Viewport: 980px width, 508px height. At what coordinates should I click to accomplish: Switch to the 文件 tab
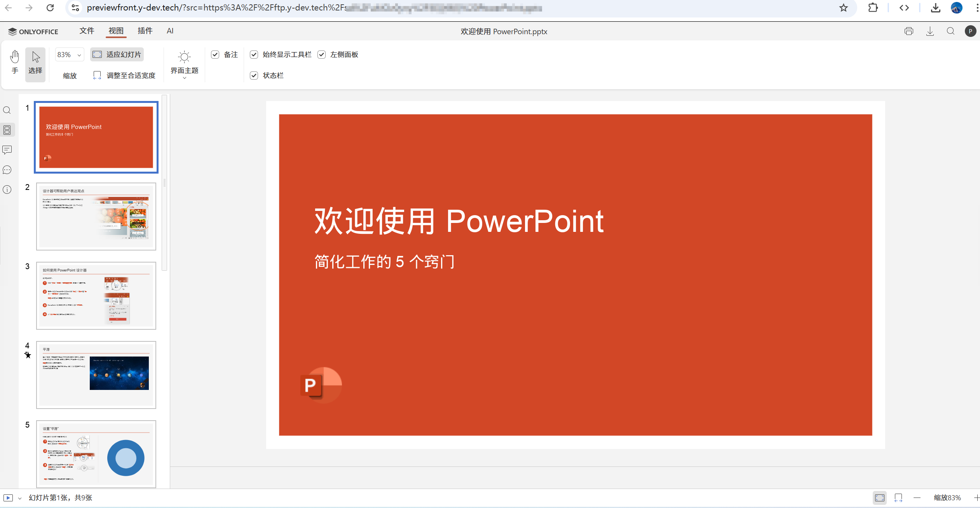click(87, 31)
